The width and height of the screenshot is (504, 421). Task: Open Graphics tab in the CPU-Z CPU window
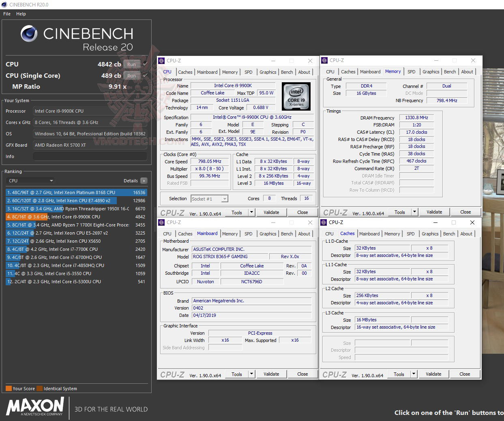click(x=268, y=72)
